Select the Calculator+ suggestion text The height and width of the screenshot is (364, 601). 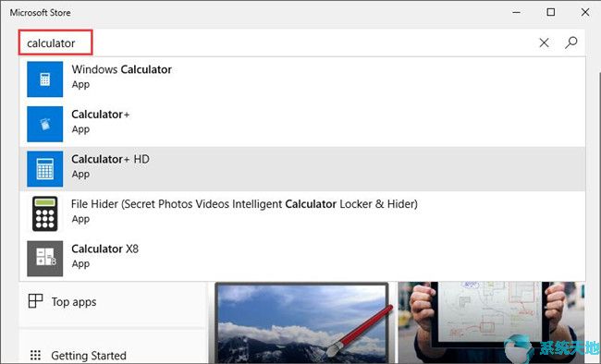(x=101, y=115)
